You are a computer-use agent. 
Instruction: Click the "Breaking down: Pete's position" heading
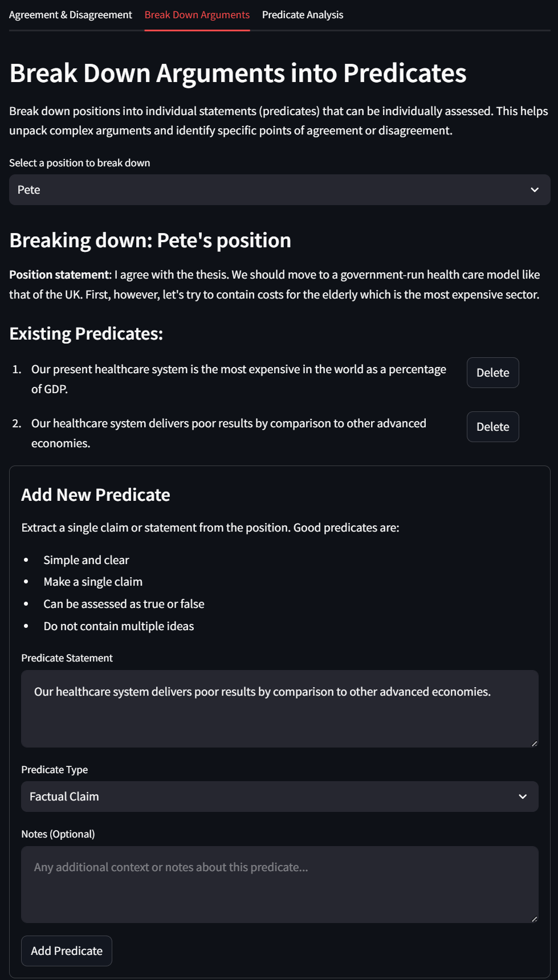(x=150, y=240)
